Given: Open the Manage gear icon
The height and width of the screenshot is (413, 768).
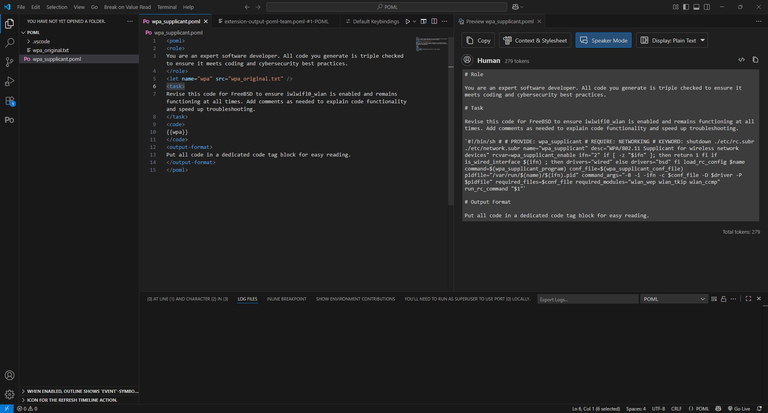Looking at the screenshot, I should point(9,394).
